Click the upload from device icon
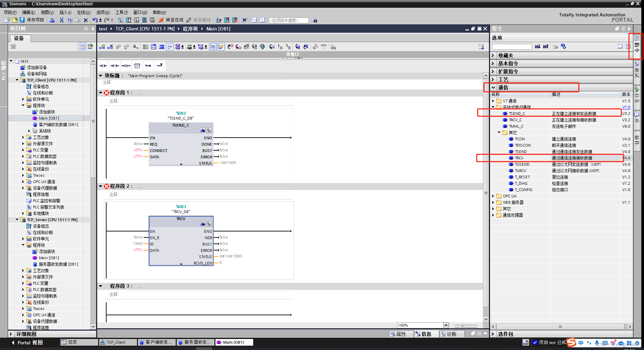 (x=137, y=20)
